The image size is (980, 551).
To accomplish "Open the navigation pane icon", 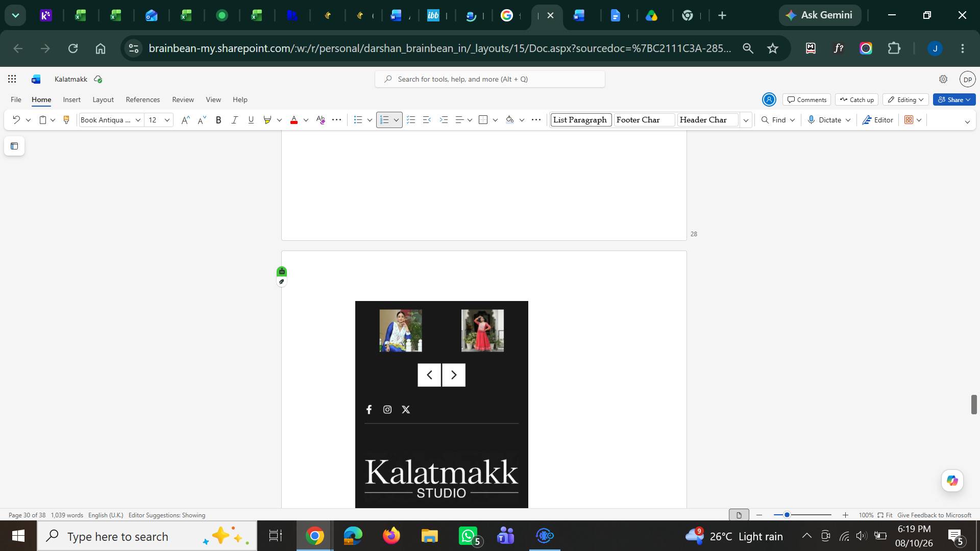I will [x=14, y=146].
